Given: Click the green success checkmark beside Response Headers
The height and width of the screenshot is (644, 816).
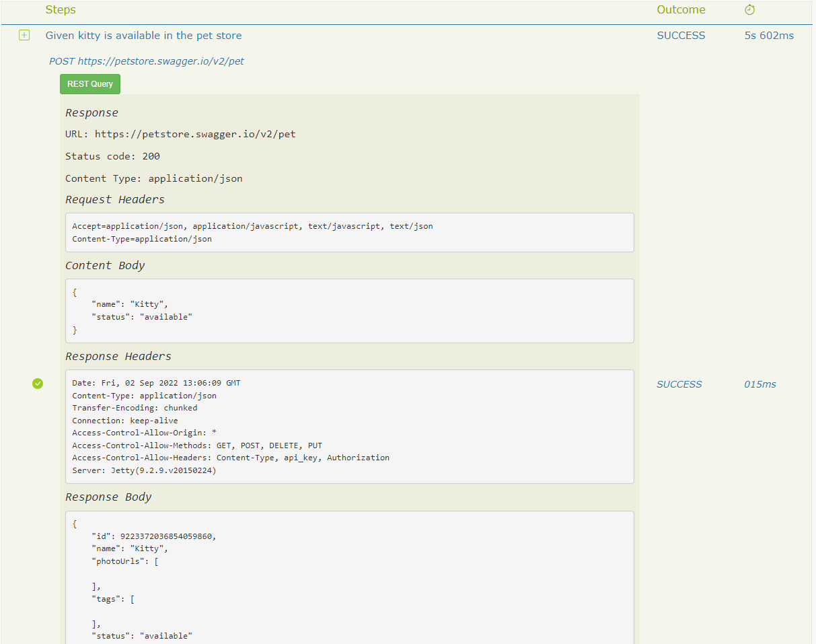Looking at the screenshot, I should click(38, 384).
